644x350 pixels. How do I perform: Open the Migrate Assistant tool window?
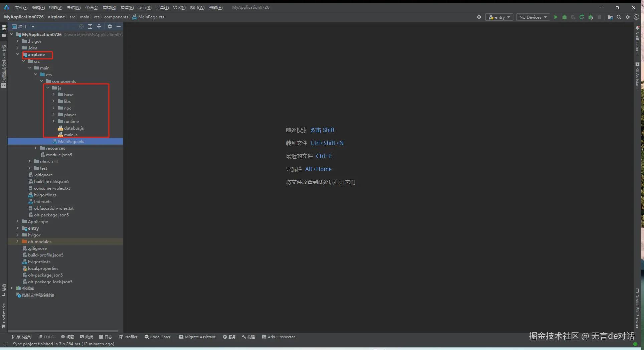coord(197,337)
